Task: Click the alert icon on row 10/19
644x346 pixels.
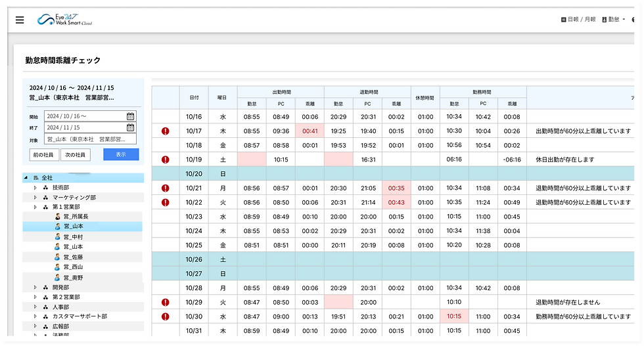Action: coord(165,160)
